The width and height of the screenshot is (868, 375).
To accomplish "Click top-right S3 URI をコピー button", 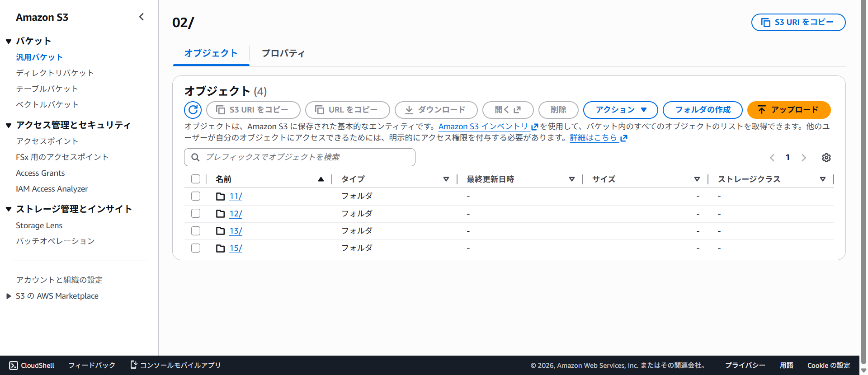I will 798,22.
